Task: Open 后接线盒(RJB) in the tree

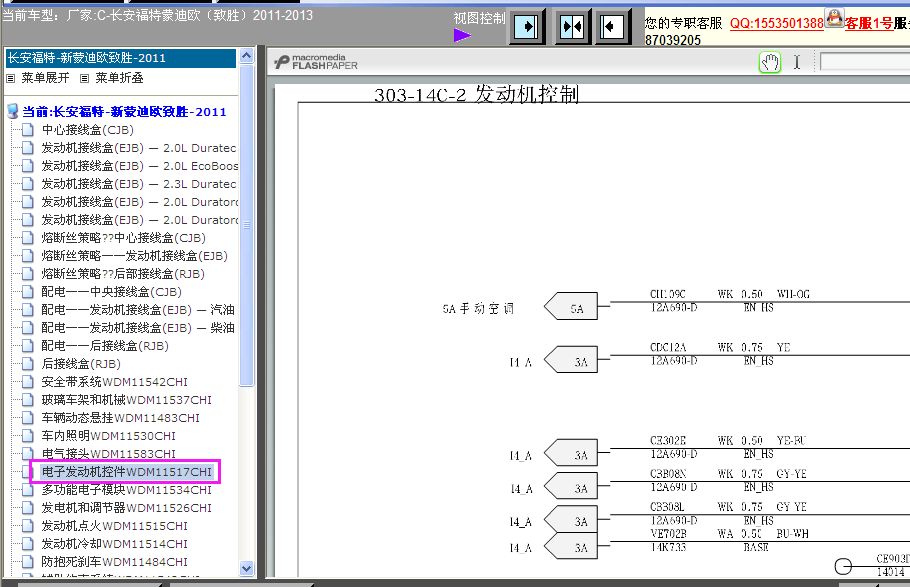Action: tap(81, 363)
